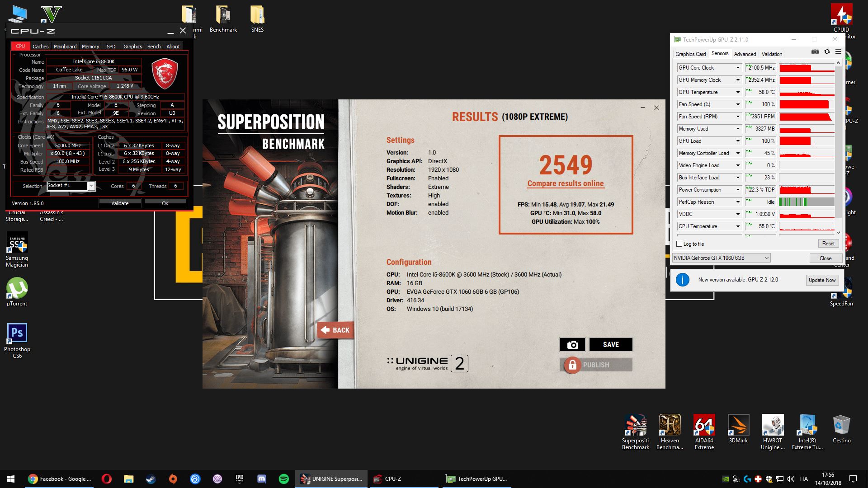
Task: Open HWBOT Unigine desktop icon
Action: coord(773,432)
